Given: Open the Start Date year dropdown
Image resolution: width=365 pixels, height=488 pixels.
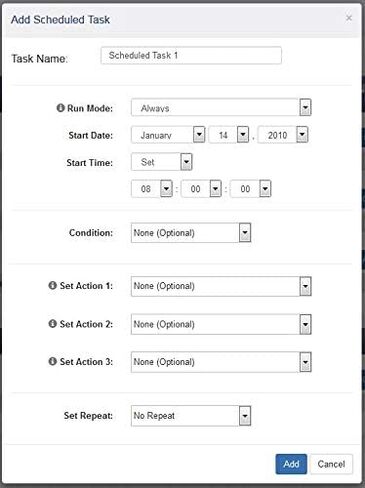Looking at the screenshot, I should coord(283,135).
